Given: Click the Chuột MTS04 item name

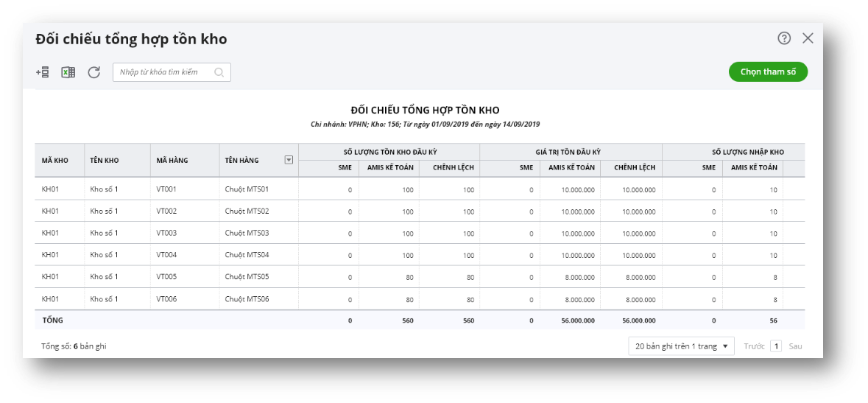Looking at the screenshot, I should click(x=247, y=255).
